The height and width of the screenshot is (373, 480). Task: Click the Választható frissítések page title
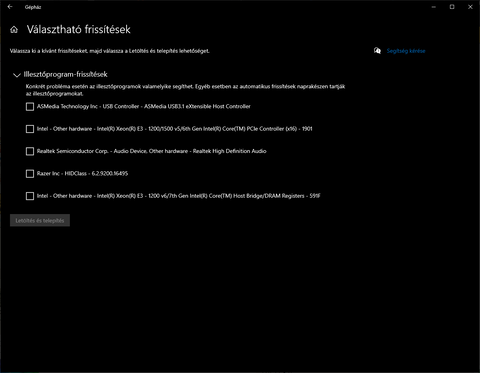[79, 30]
